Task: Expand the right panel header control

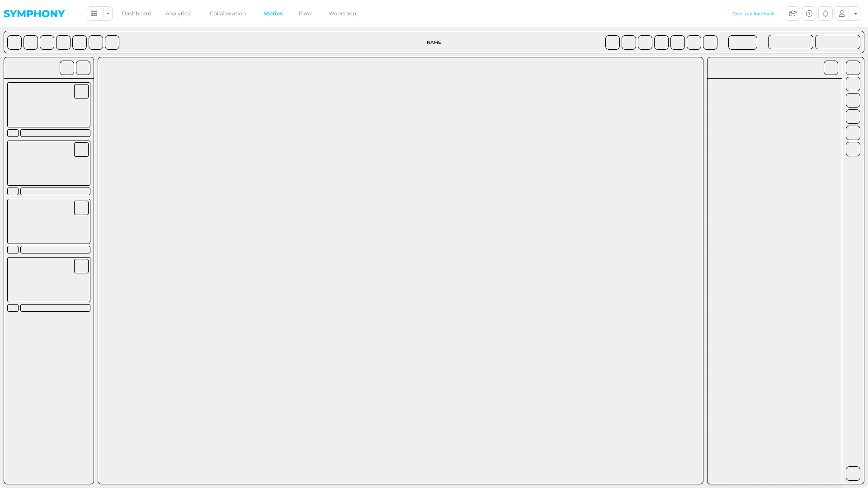Action: [831, 67]
